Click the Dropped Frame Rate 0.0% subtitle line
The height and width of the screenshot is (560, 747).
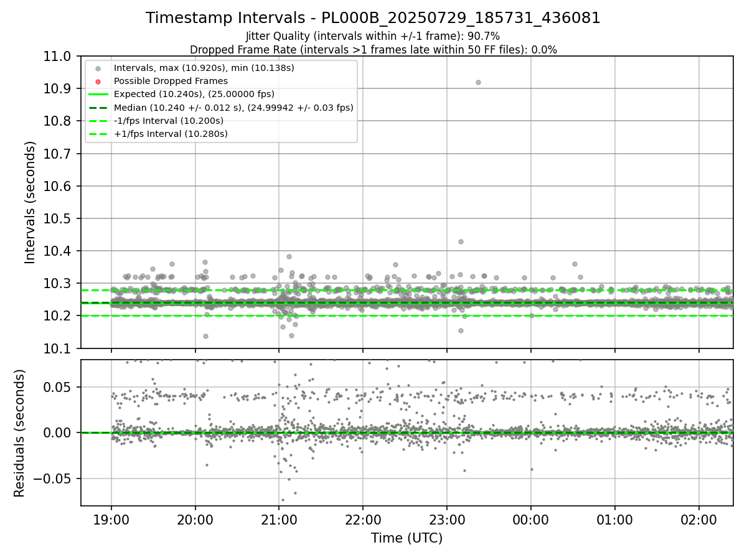click(x=373, y=50)
